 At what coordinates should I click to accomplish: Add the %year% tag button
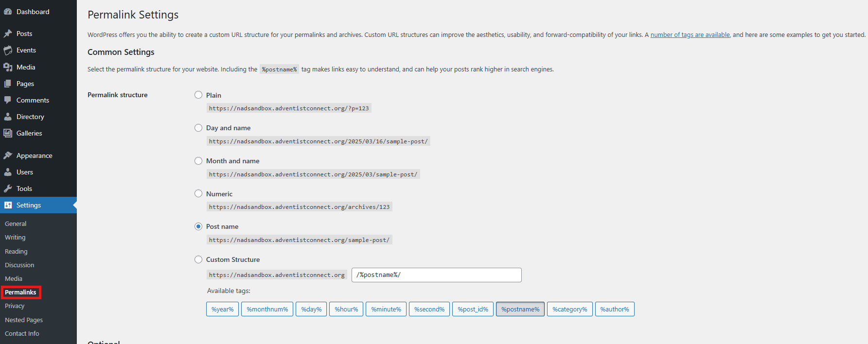(x=222, y=309)
